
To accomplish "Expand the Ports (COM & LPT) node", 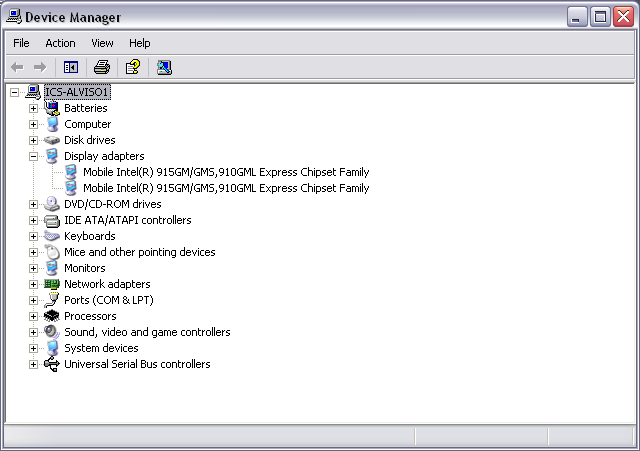I will (x=33, y=300).
